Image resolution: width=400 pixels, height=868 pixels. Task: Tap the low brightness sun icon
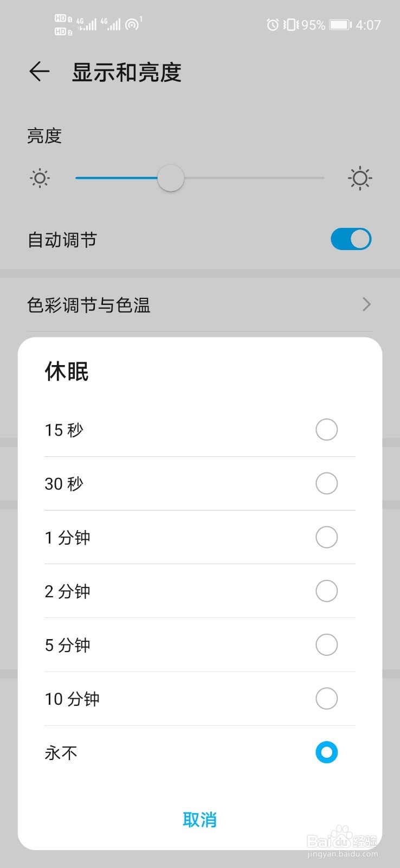point(40,178)
